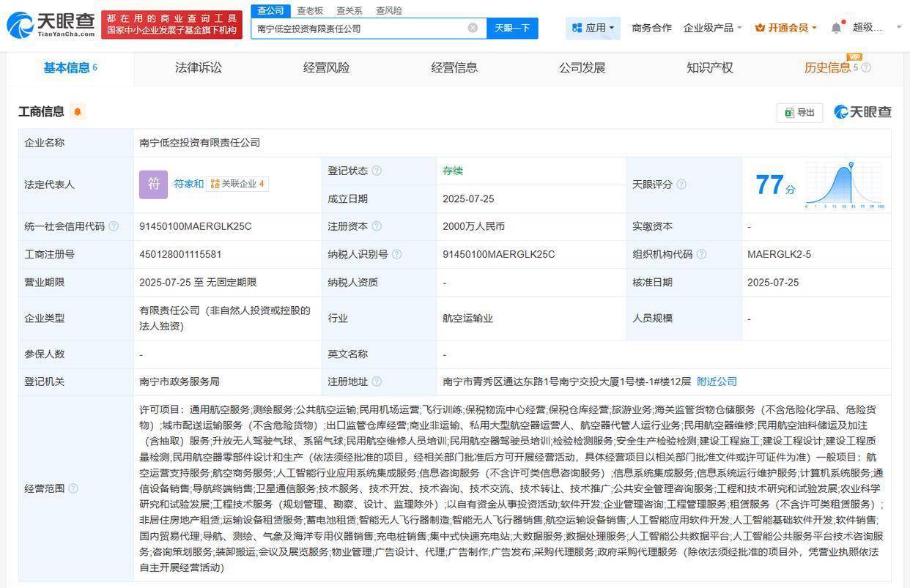The height and width of the screenshot is (588, 910).
Task: Click help icon next to 统一社会信用代码
Action: pos(114,226)
